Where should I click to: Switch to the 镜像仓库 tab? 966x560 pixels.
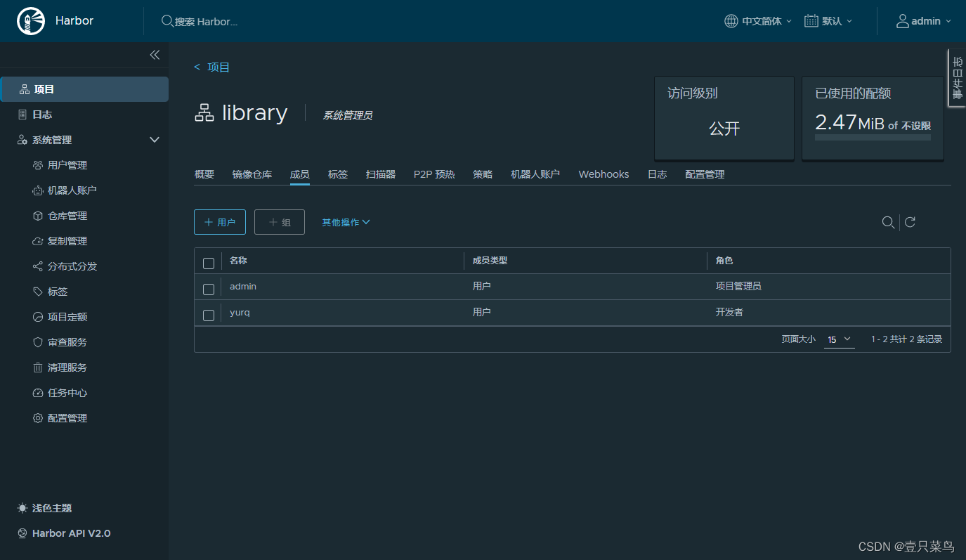[x=252, y=174]
